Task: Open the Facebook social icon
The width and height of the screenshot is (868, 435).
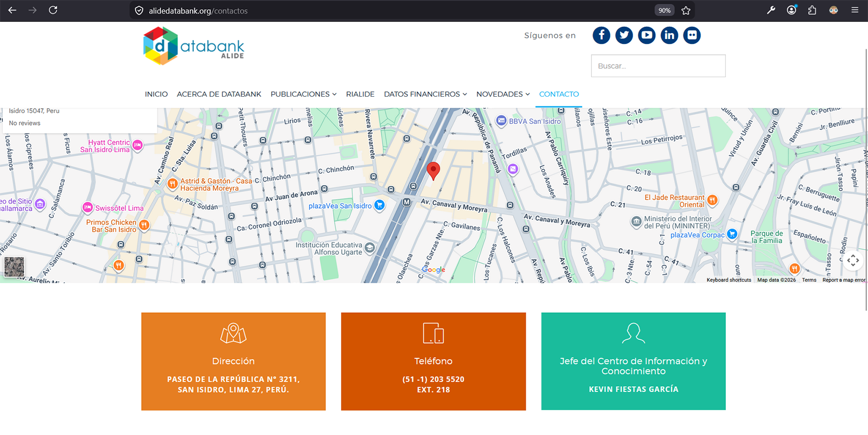Action: coord(601,35)
